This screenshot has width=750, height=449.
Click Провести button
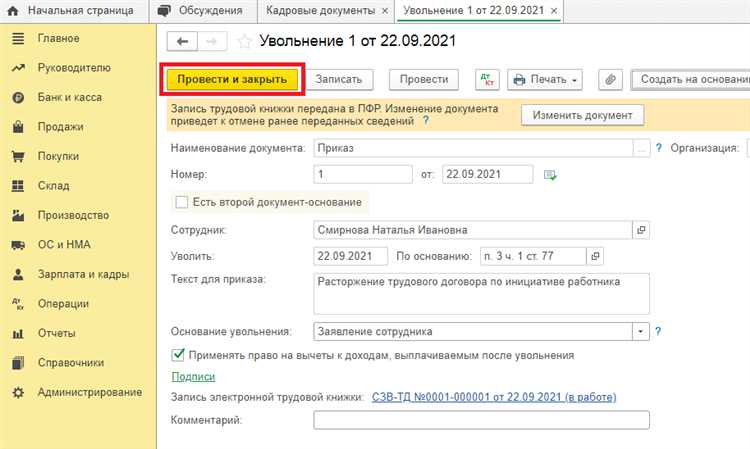[424, 79]
